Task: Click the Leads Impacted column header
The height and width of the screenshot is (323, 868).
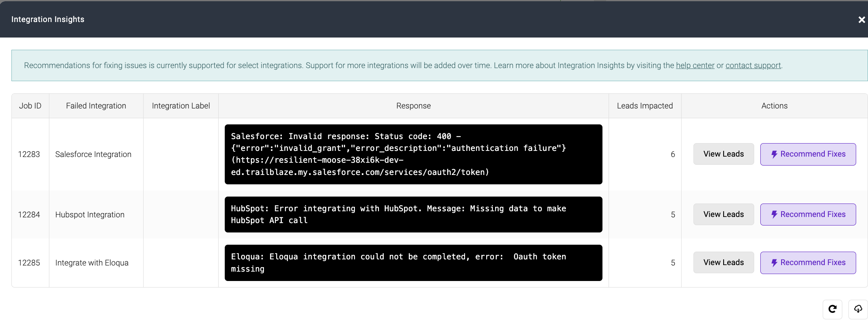Action: click(645, 106)
